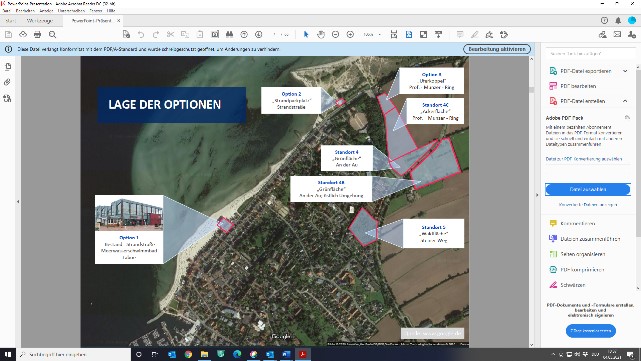Screen dimensions: 641x361
Task: Choose the arrow selection tool
Action: 306,35
